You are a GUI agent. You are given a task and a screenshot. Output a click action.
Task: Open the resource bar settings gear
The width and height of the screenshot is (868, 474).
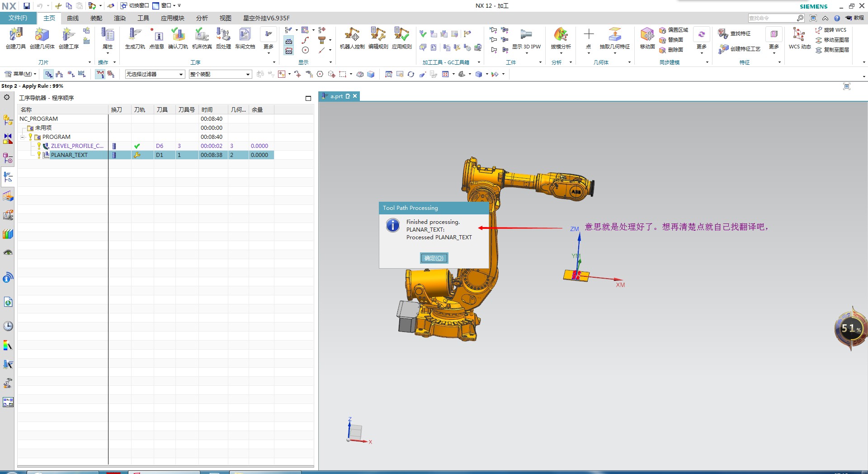[7, 97]
